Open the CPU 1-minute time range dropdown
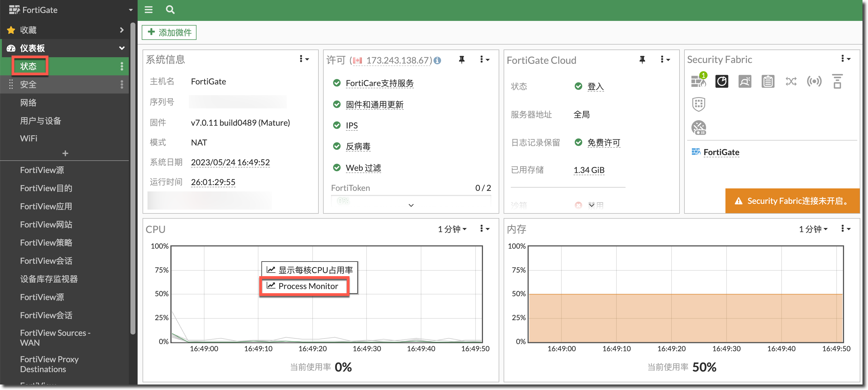This screenshot has height=390, width=868. click(452, 229)
